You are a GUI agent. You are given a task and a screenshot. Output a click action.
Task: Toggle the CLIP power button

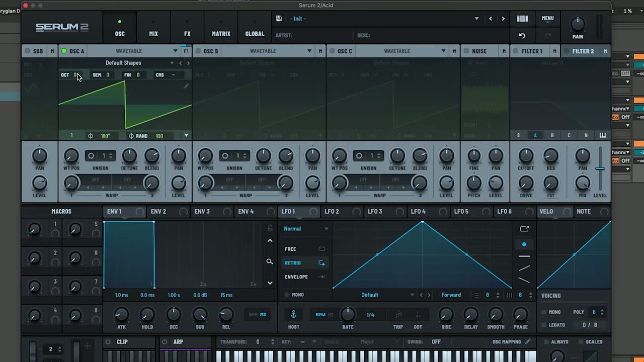[108, 342]
